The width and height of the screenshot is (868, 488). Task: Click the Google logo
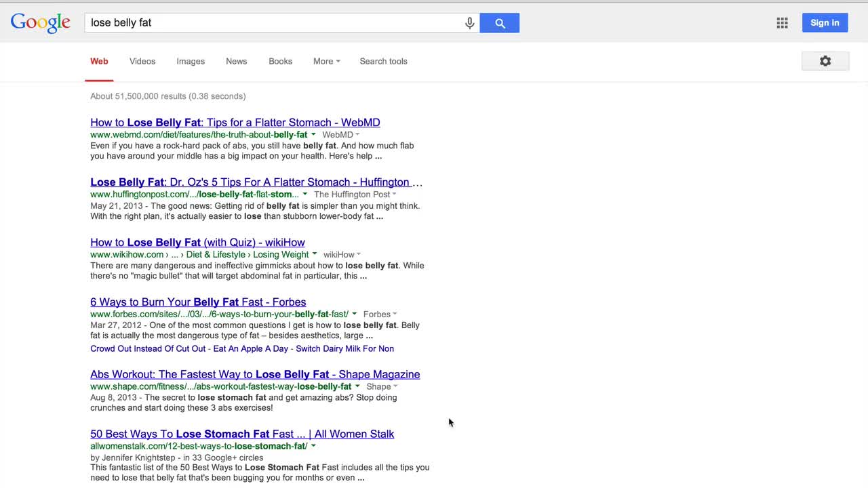click(x=41, y=23)
